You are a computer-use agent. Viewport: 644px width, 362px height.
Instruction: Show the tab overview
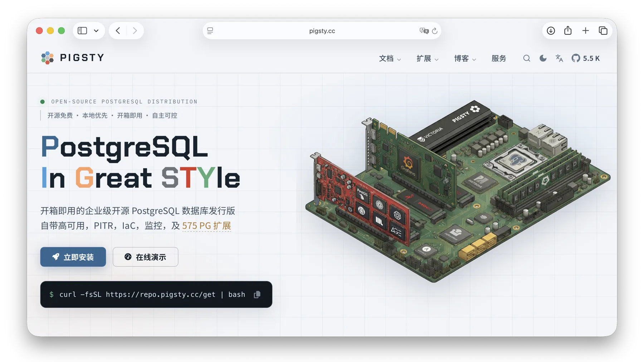(x=603, y=31)
